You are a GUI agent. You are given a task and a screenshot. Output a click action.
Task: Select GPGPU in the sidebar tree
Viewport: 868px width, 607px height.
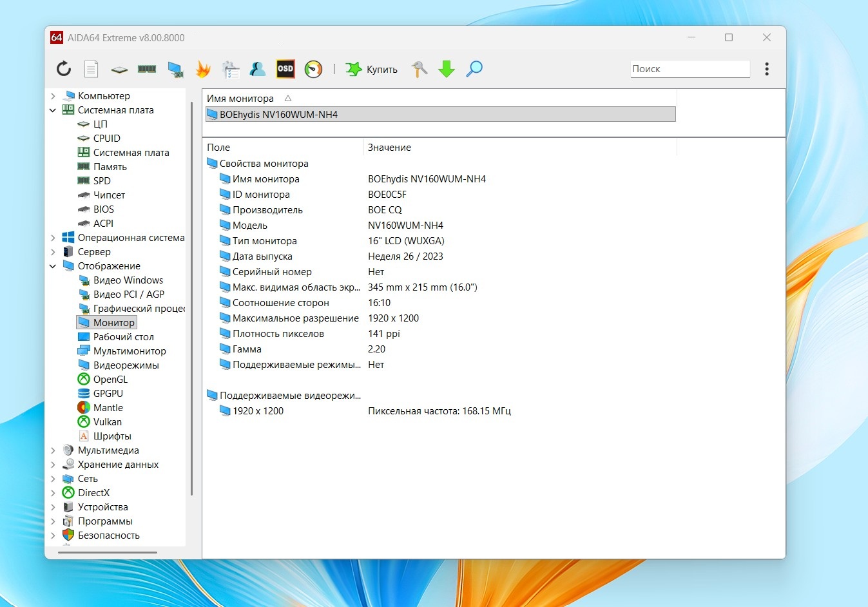(108, 394)
